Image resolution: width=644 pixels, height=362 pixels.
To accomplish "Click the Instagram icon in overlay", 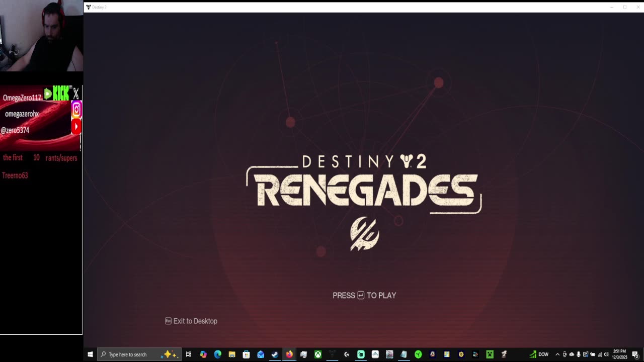I will (x=76, y=109).
